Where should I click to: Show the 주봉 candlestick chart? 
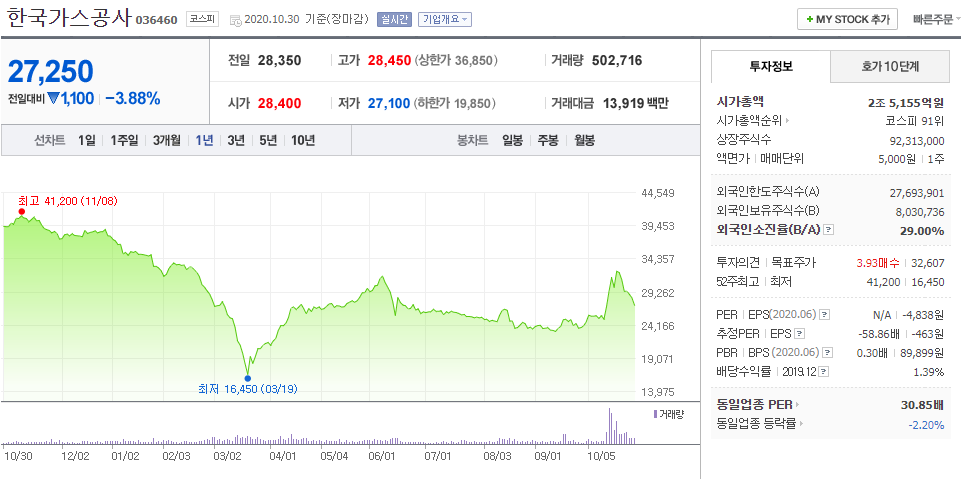click(x=548, y=140)
